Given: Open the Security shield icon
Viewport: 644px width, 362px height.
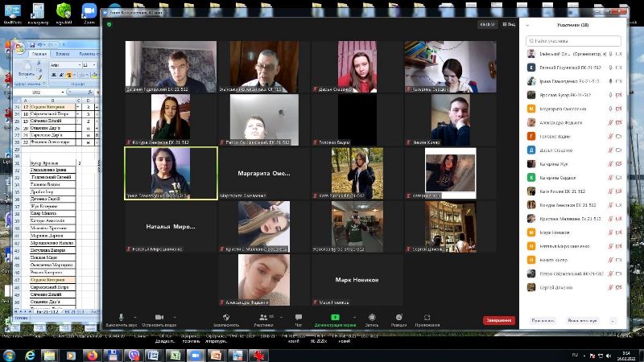Looking at the screenshot, I should coord(226,317).
